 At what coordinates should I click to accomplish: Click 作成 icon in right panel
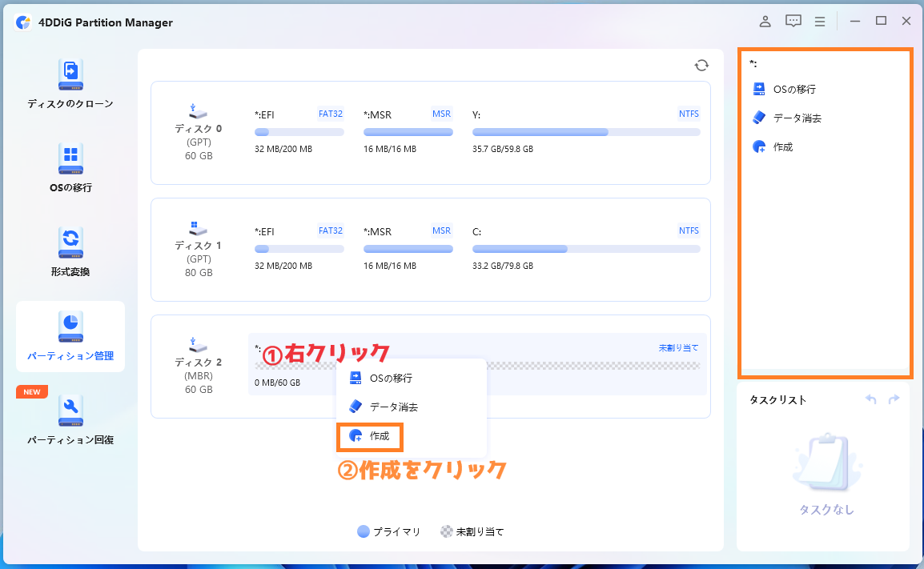(x=759, y=146)
